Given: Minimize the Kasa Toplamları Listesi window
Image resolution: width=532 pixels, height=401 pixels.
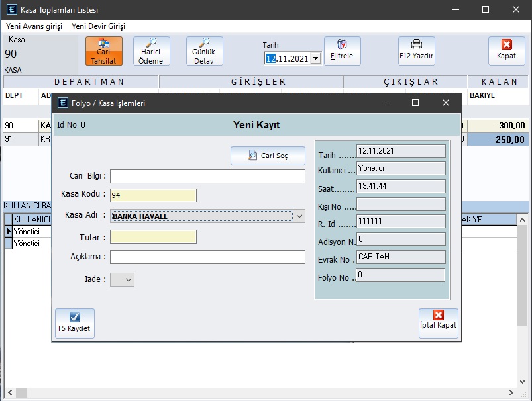Looking at the screenshot, I should coord(456,9).
